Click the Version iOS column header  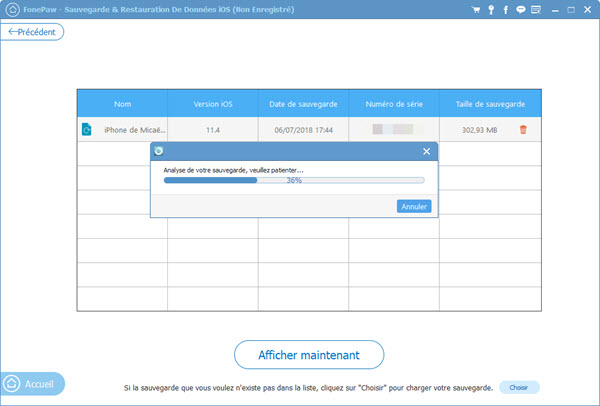[x=213, y=104]
